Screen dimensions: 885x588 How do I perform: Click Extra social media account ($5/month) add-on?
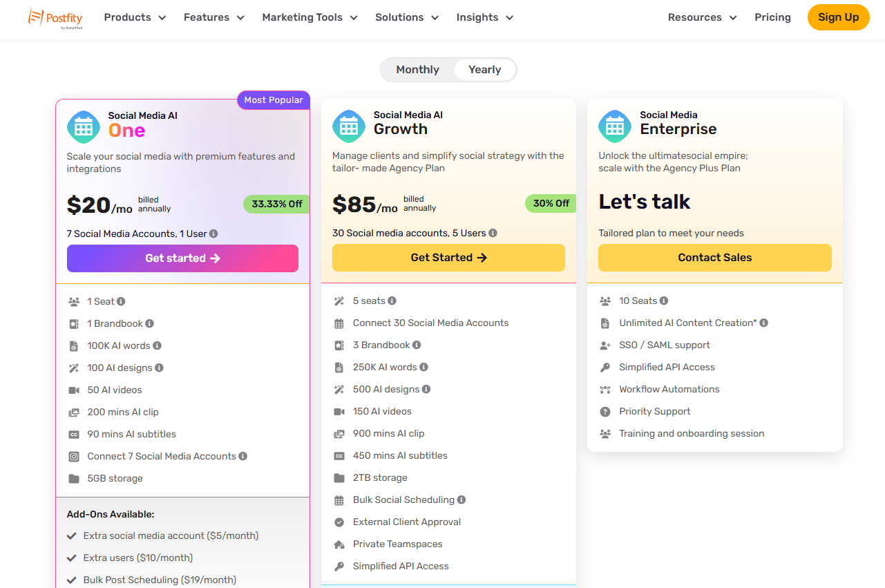[x=171, y=535]
